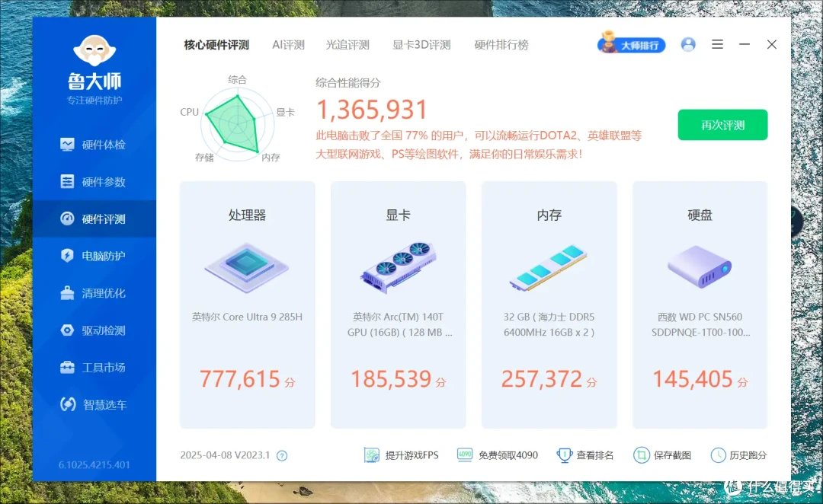The image size is (823, 504).
Task: Click the 保存截图 crop icon
Action: point(641,455)
